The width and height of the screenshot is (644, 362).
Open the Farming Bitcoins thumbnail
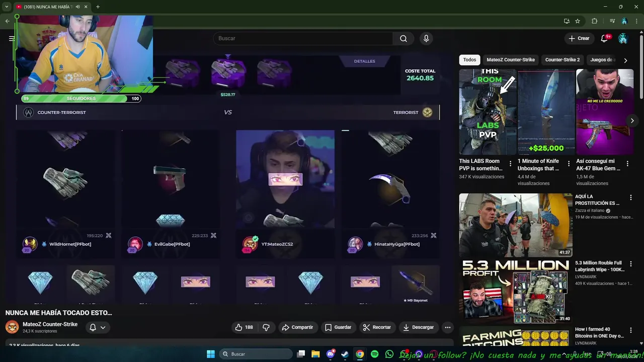point(516,337)
